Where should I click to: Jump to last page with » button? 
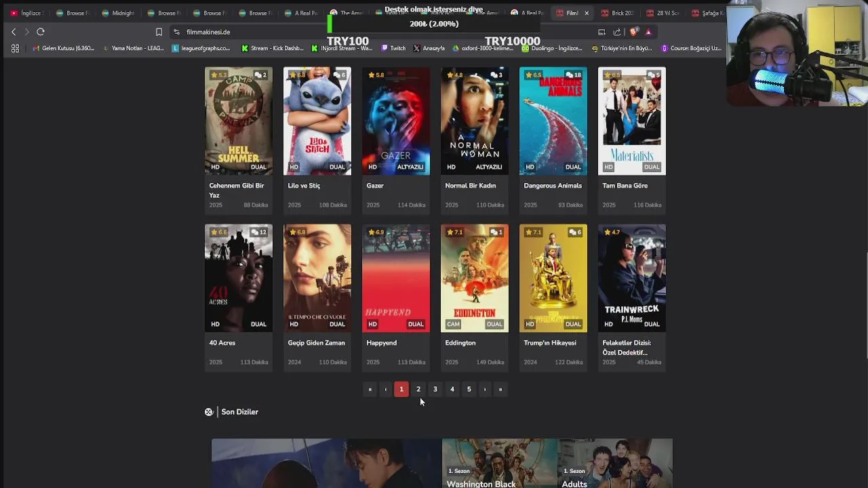[x=500, y=389]
